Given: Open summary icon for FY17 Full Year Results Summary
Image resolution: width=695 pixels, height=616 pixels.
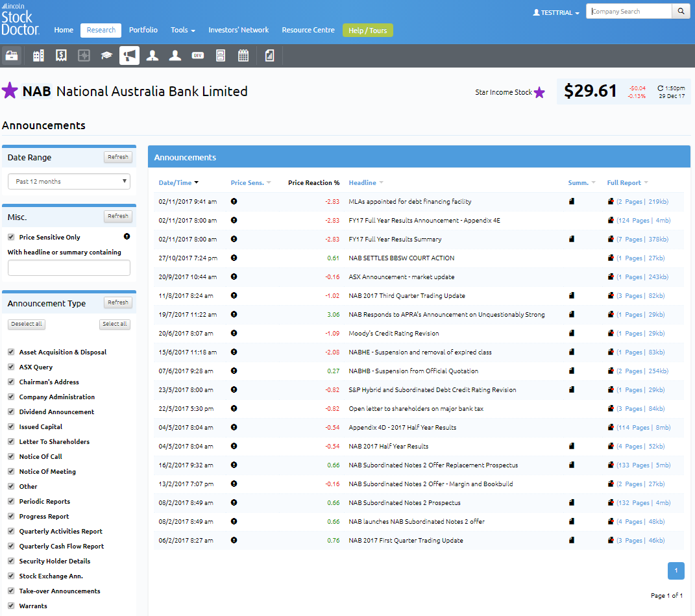Looking at the screenshot, I should (x=572, y=239).
